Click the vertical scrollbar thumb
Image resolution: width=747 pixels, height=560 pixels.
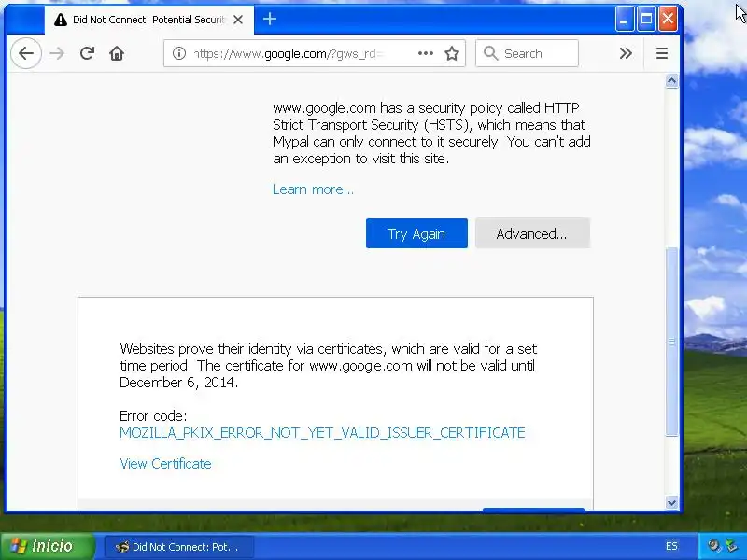[671, 342]
